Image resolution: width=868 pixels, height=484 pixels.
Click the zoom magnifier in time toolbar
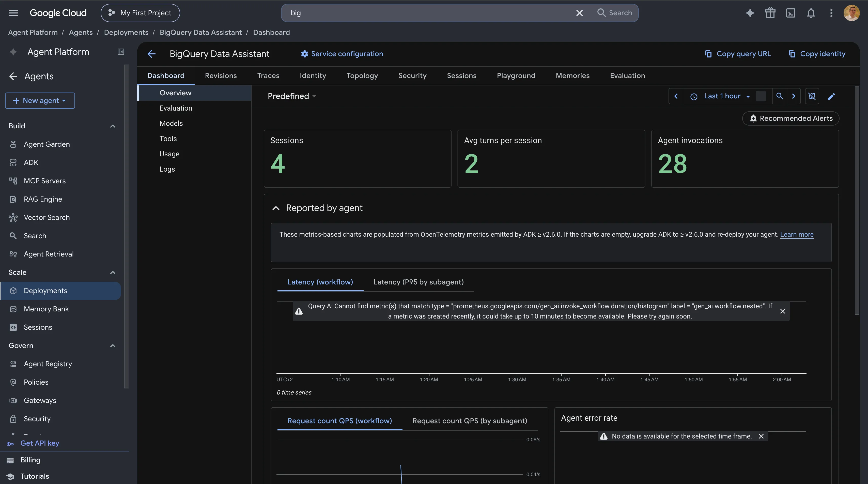tap(779, 96)
